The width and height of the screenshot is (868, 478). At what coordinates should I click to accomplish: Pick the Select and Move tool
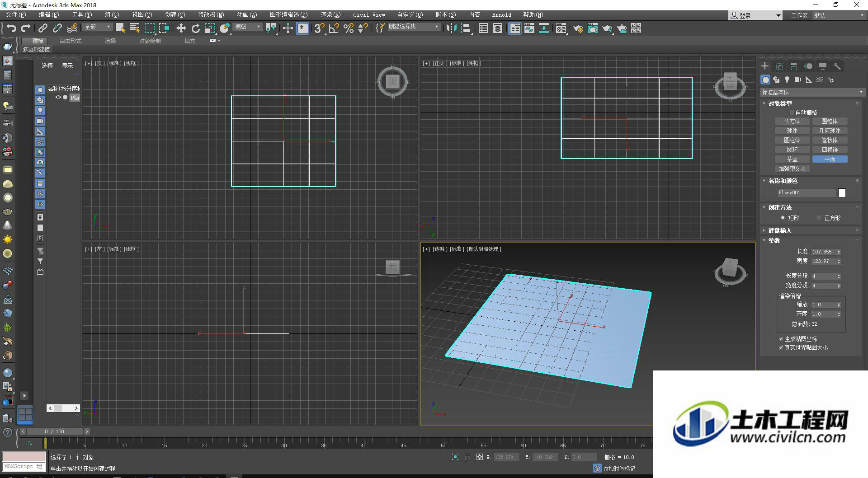(181, 28)
